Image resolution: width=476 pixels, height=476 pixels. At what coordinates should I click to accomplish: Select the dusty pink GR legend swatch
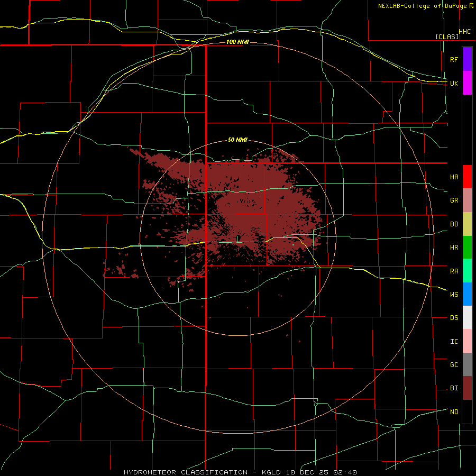(467, 200)
